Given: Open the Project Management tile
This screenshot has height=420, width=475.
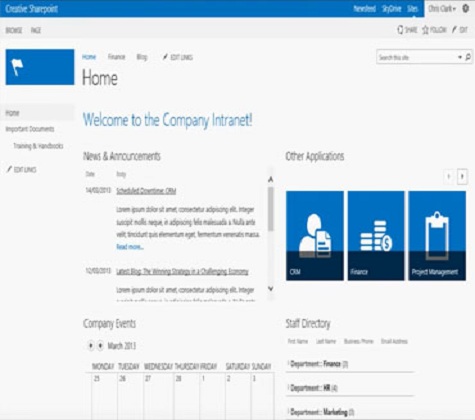Looking at the screenshot, I should (437, 236).
